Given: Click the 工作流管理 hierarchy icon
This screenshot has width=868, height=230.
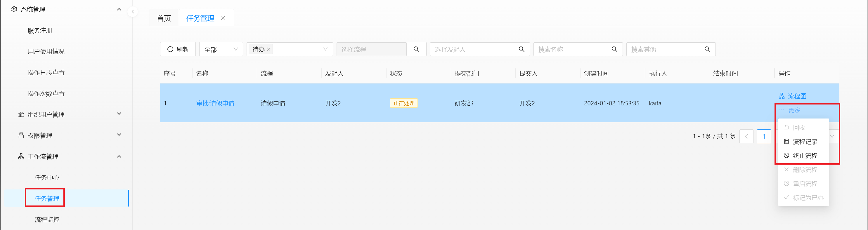Looking at the screenshot, I should tap(21, 156).
